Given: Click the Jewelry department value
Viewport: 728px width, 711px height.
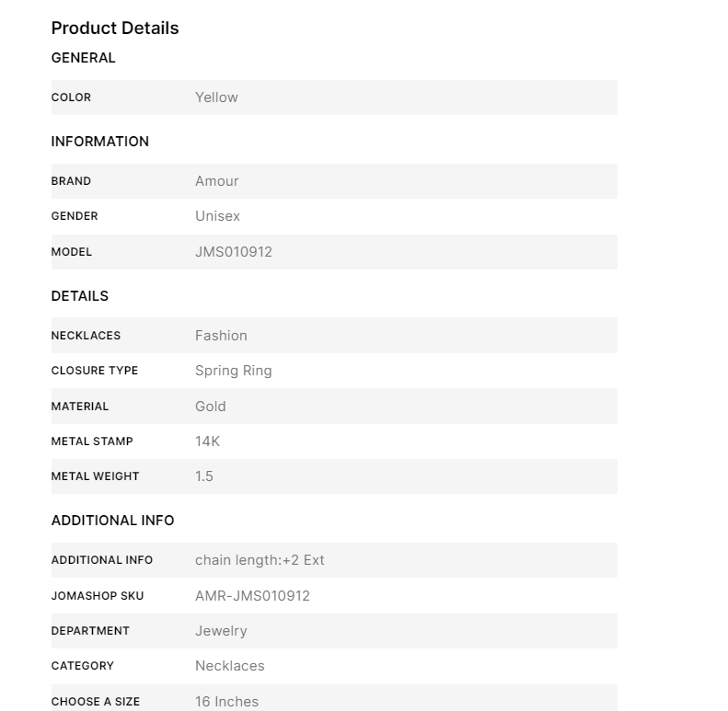Looking at the screenshot, I should pos(221,631).
